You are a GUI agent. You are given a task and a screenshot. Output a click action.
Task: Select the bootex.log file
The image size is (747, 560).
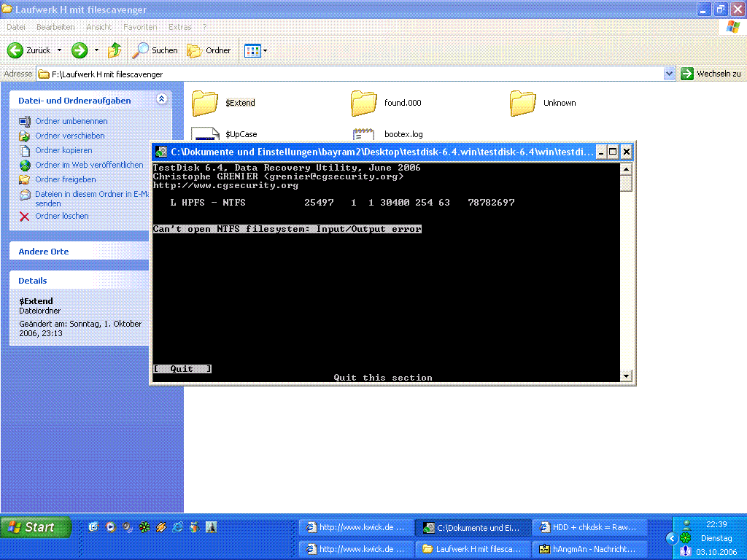[387, 134]
